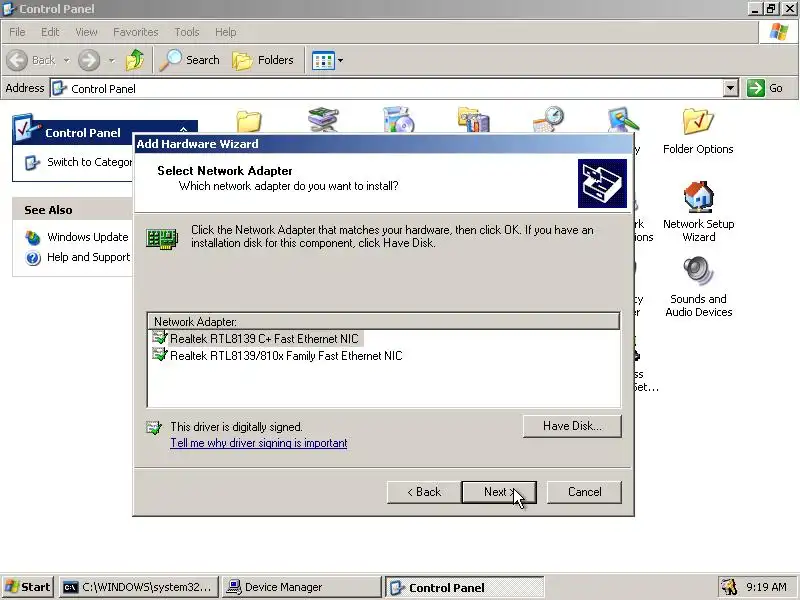Click the Help and Support question icon
800x600 pixels.
coord(33,258)
